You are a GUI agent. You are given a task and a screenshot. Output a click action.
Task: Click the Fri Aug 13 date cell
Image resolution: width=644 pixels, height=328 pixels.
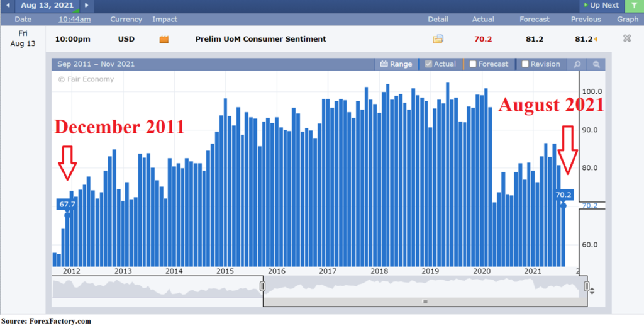point(23,38)
